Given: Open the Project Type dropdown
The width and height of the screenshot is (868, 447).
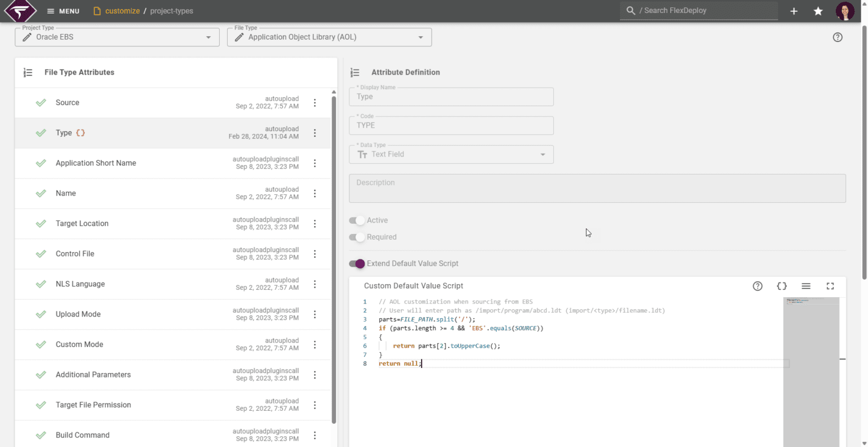Looking at the screenshot, I should [210, 37].
